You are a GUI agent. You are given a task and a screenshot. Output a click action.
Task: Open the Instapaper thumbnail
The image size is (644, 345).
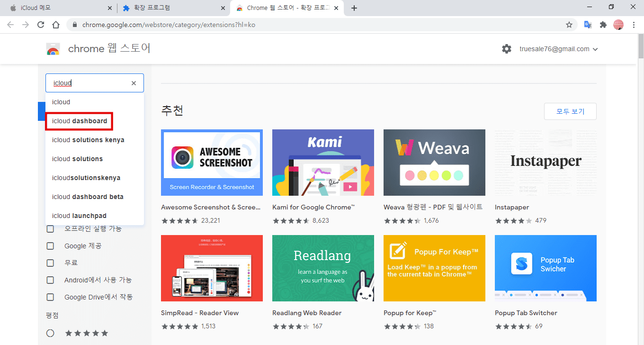click(546, 163)
